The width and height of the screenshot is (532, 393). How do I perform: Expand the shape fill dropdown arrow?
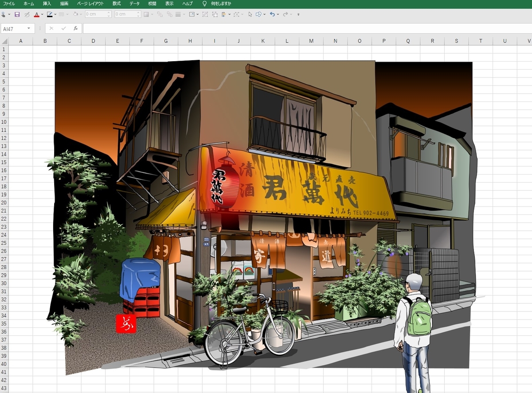[81, 14]
